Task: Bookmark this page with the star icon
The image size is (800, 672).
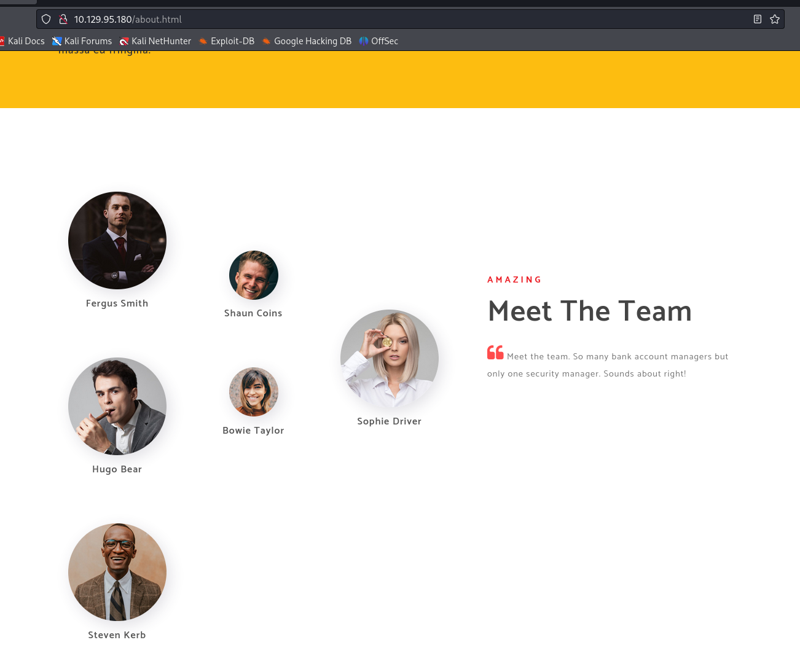Action: click(x=775, y=19)
